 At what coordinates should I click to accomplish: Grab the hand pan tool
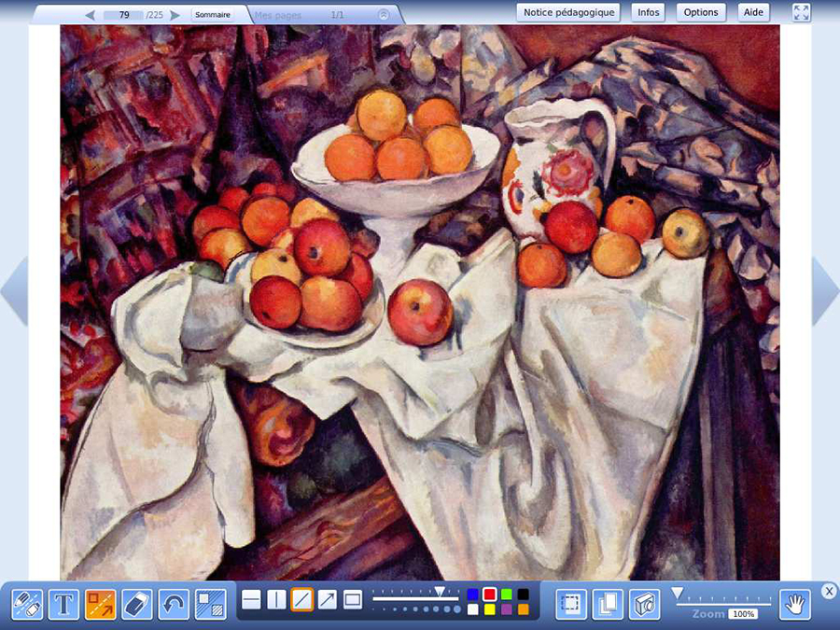pos(798,605)
